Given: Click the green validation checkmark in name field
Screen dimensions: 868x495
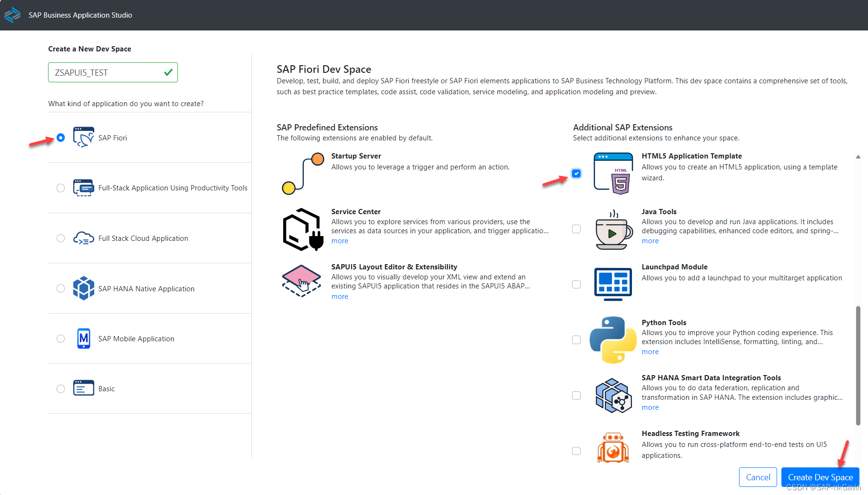Looking at the screenshot, I should 168,72.
